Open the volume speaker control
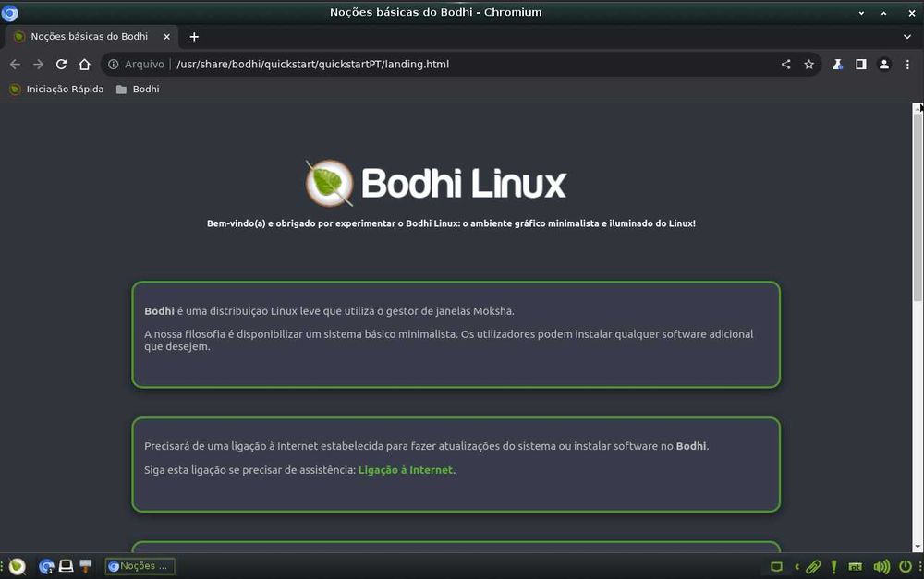Viewport: 924px width, 579px height. [881, 567]
